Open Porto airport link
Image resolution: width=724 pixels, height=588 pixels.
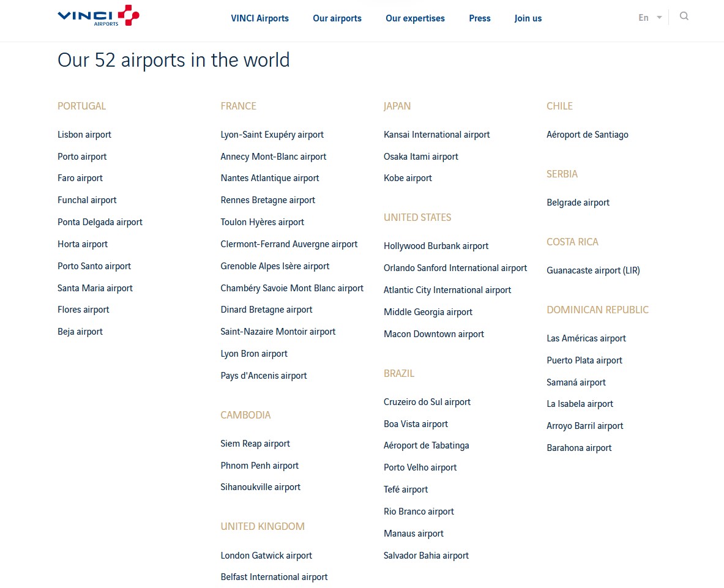coord(82,157)
